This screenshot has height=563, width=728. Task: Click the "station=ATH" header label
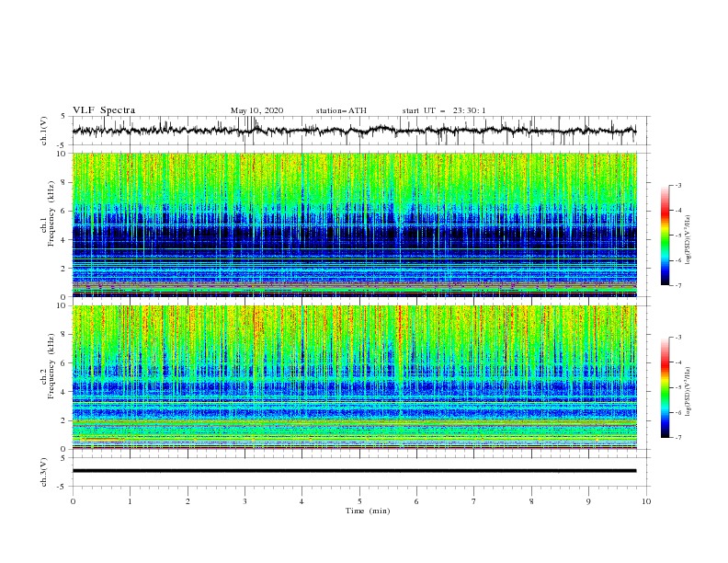[x=341, y=110]
